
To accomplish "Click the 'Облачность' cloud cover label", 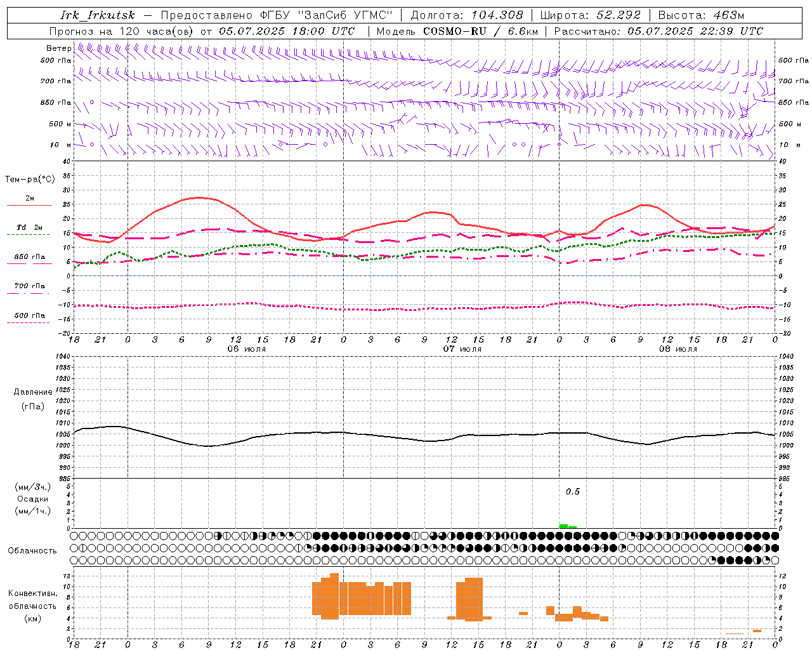I will (32, 550).
